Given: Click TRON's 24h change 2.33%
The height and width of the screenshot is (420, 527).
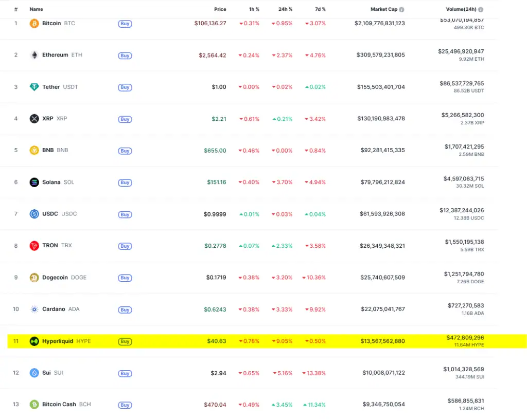Looking at the screenshot, I should pos(282,246).
